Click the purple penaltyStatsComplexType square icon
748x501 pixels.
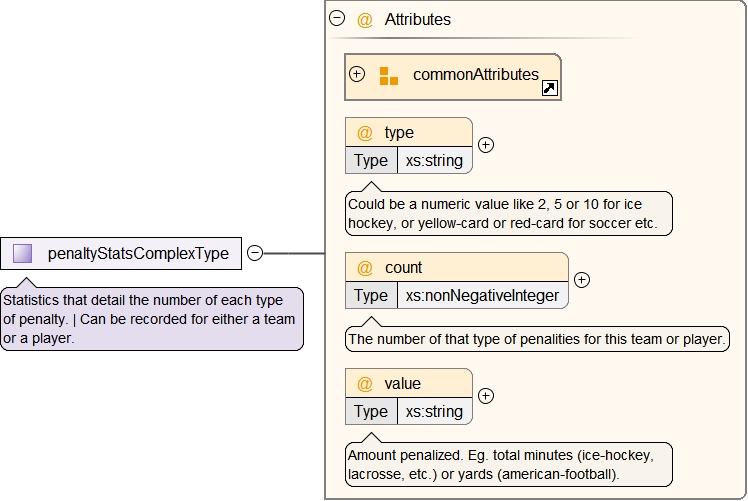pyautogui.click(x=22, y=254)
